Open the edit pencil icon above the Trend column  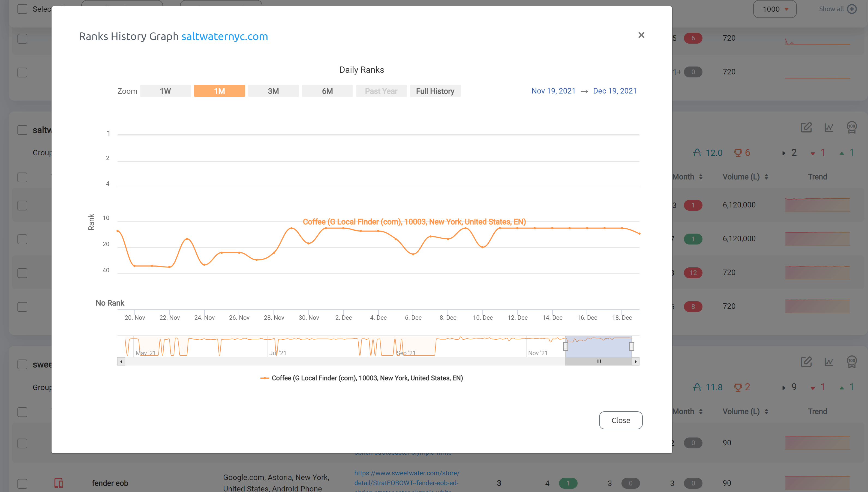pos(806,127)
